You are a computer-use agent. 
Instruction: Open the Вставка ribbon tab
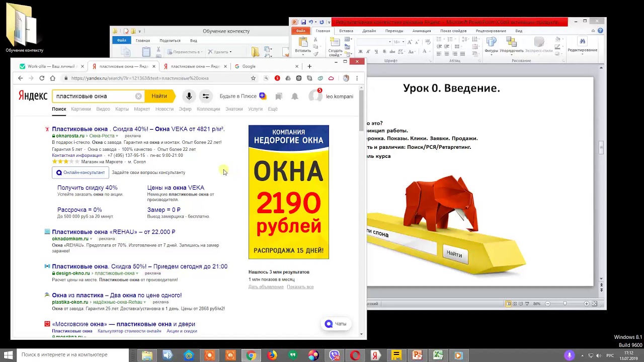click(x=346, y=31)
